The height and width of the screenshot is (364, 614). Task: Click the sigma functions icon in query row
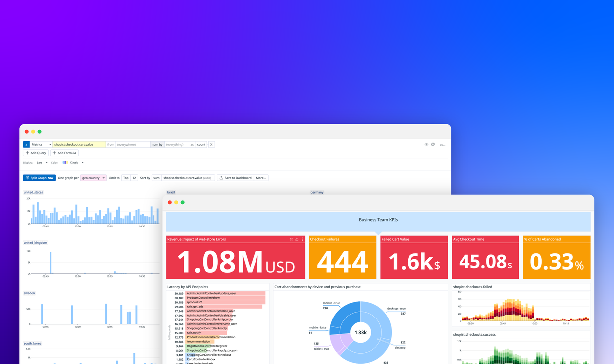click(211, 145)
